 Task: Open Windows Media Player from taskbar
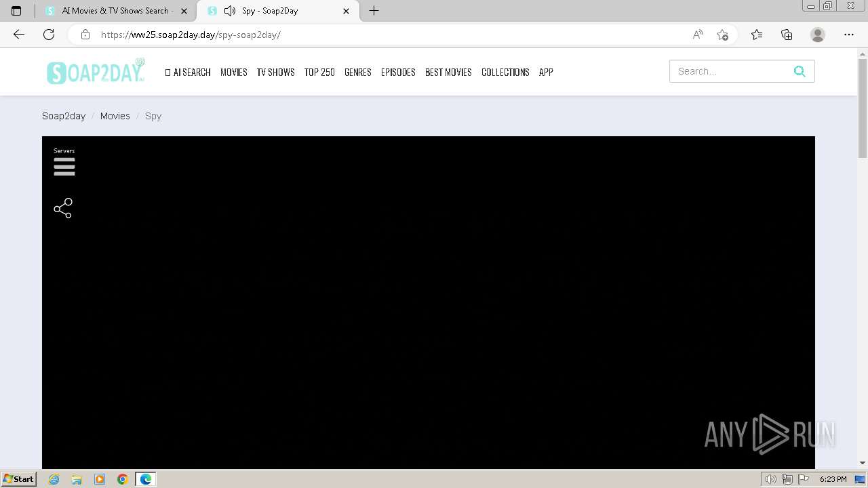pos(100,479)
